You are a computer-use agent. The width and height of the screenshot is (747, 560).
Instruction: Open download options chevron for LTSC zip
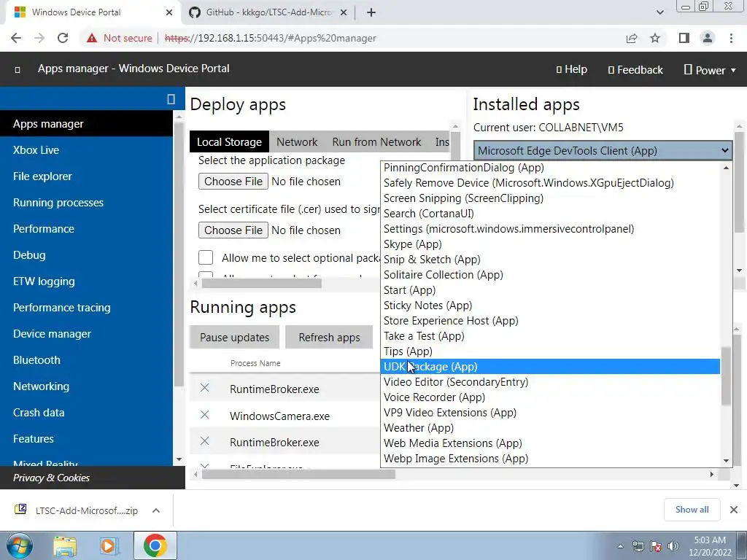click(156, 510)
